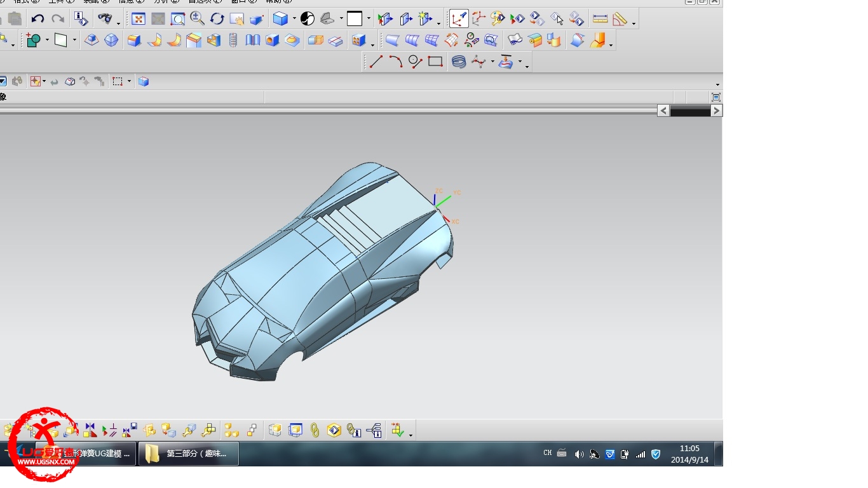Select the Arc curve tool
868x488 pixels.
click(x=396, y=62)
